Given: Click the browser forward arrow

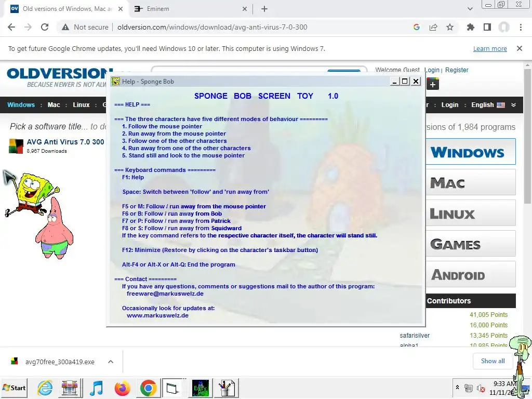Looking at the screenshot, I should pos(28,27).
